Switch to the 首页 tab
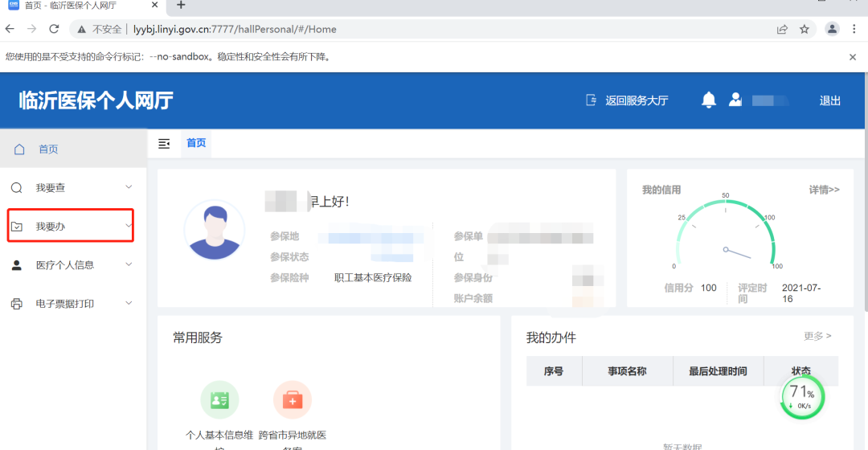The width and height of the screenshot is (868, 450). tap(196, 143)
